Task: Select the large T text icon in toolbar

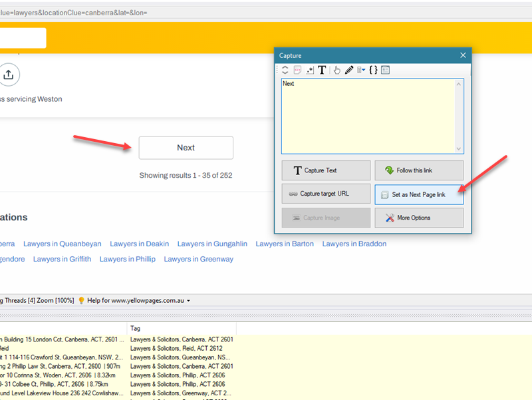Action: point(322,70)
